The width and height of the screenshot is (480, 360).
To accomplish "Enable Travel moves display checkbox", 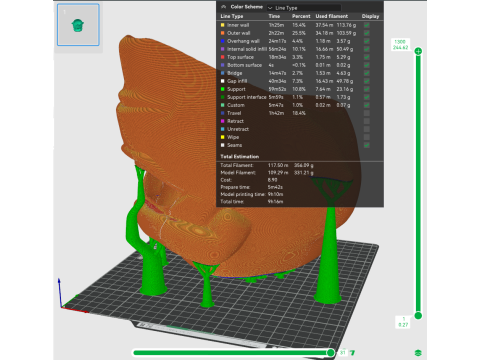I will 367,113.
